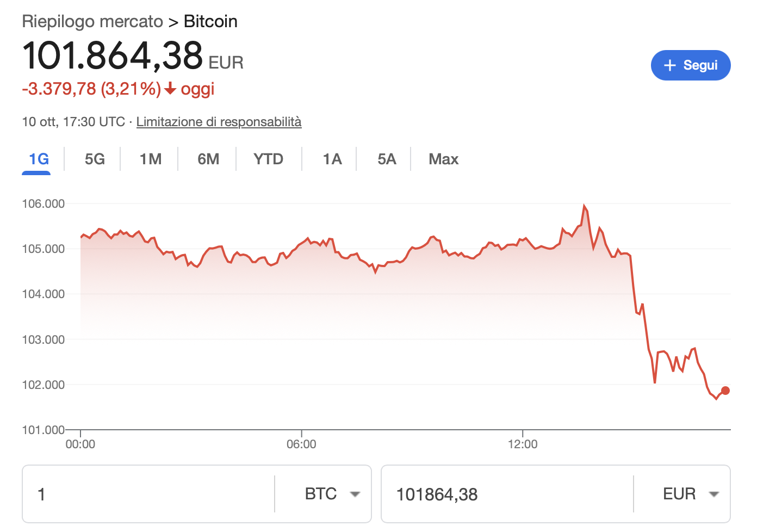This screenshot has height=532, width=757.
Task: Click the Segui follow button
Action: coord(691,65)
